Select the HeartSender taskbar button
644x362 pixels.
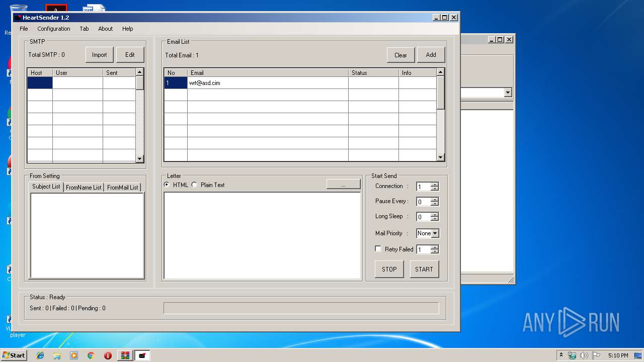pyautogui.click(x=142, y=355)
